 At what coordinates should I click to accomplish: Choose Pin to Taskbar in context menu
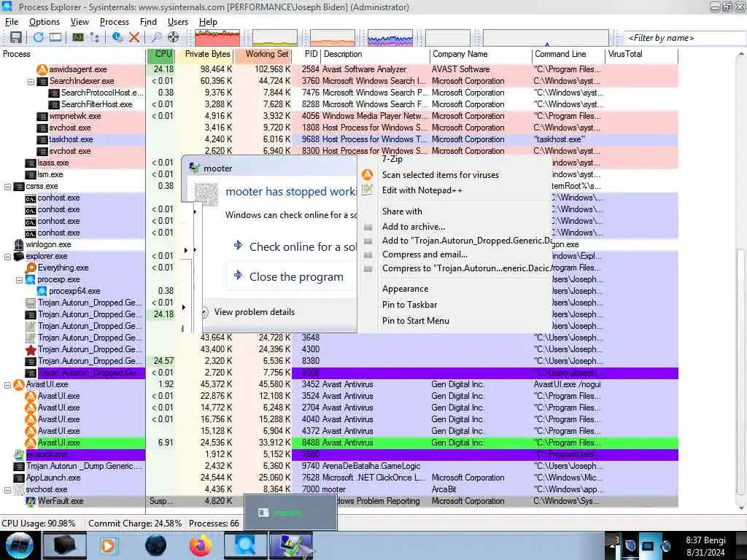coord(409,305)
